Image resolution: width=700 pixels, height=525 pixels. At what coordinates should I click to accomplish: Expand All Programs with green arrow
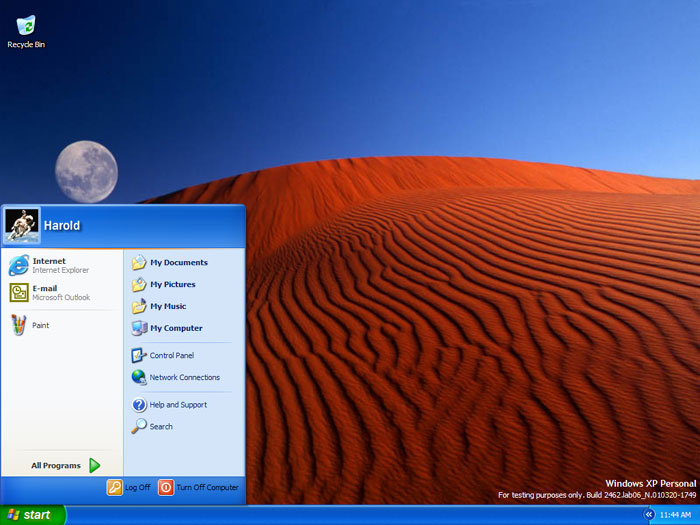94,465
